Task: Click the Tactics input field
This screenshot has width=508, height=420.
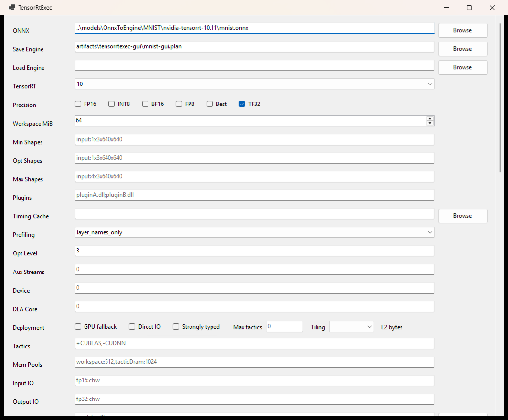Action: (254, 344)
